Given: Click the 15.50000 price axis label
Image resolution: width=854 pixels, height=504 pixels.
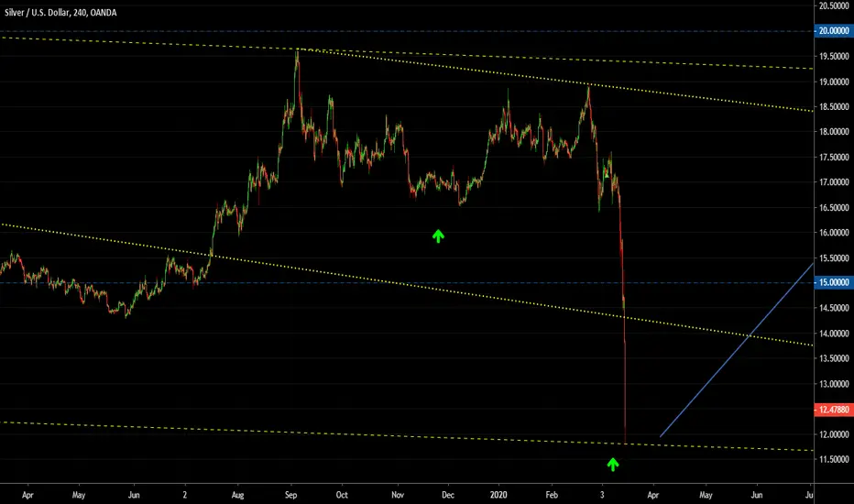Looking at the screenshot, I should 834,258.
